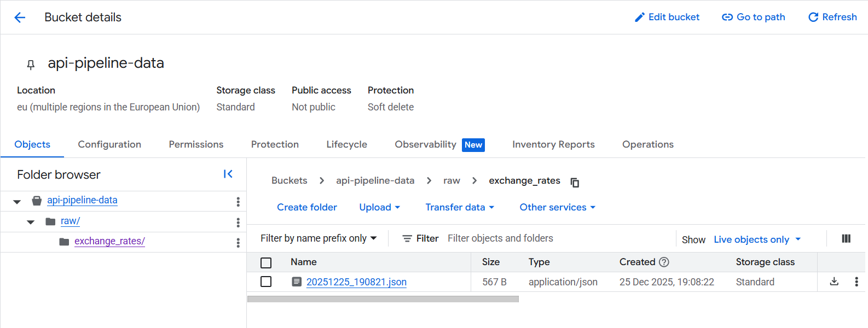Switch to the Permissions tab
The width and height of the screenshot is (868, 328).
(196, 144)
